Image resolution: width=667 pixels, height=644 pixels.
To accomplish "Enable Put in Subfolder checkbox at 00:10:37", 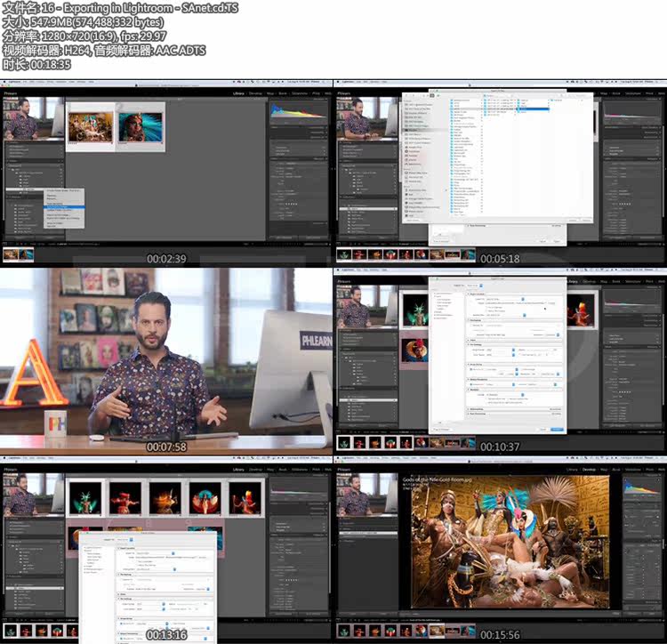I will [486, 307].
